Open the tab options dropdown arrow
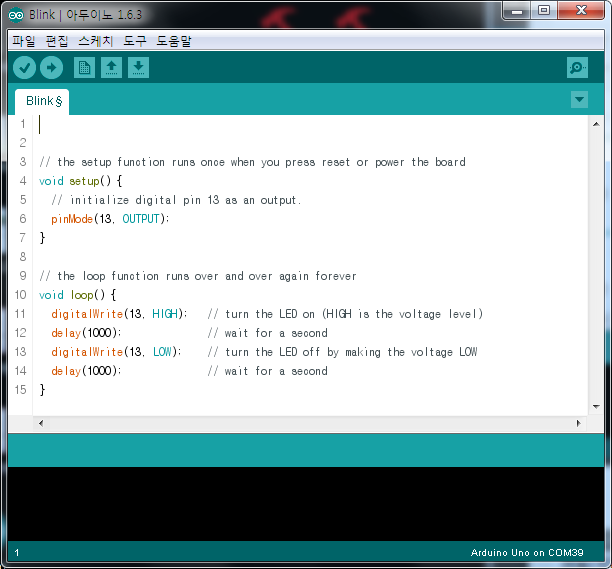Screen dimensions: 612x569 tap(579, 100)
